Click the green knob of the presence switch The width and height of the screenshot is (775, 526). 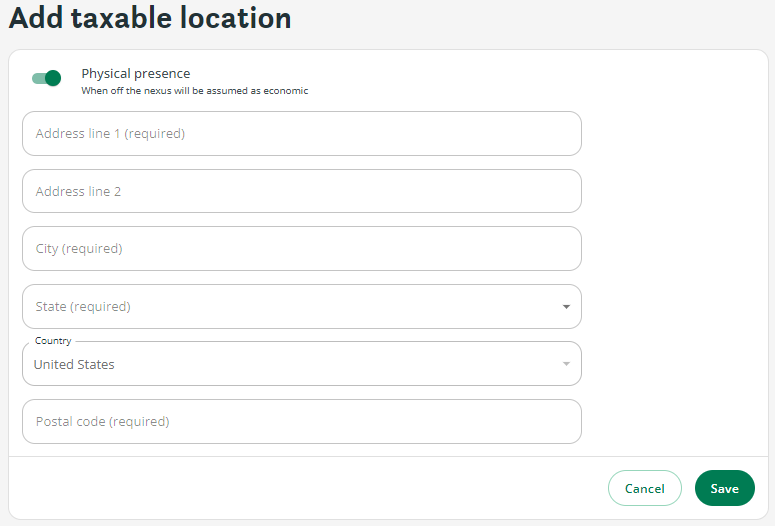tap(53, 78)
